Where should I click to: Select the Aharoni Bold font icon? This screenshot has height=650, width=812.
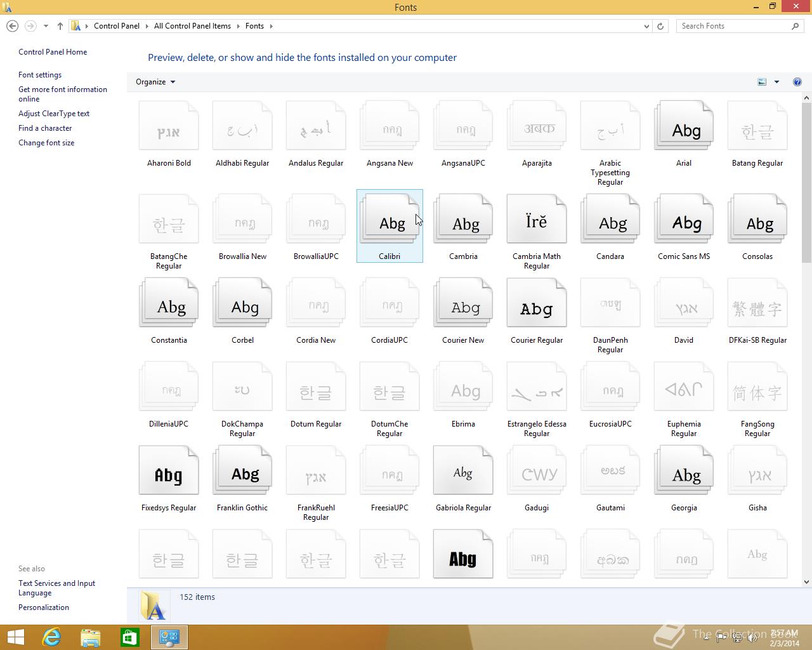(169, 126)
